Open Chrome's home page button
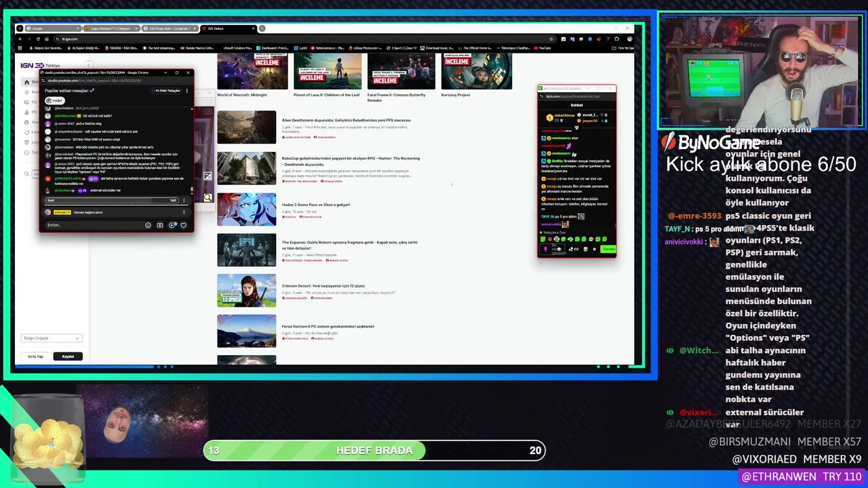The width and height of the screenshot is (868, 488). [x=47, y=39]
